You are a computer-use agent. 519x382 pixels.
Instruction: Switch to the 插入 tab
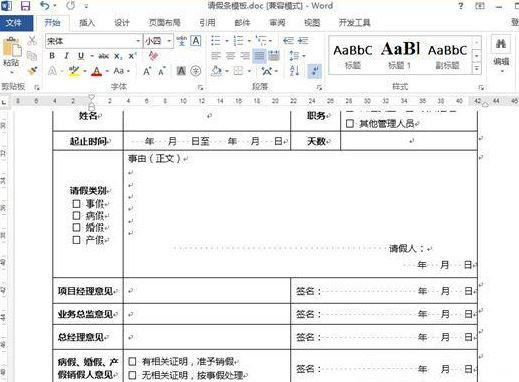[87, 23]
